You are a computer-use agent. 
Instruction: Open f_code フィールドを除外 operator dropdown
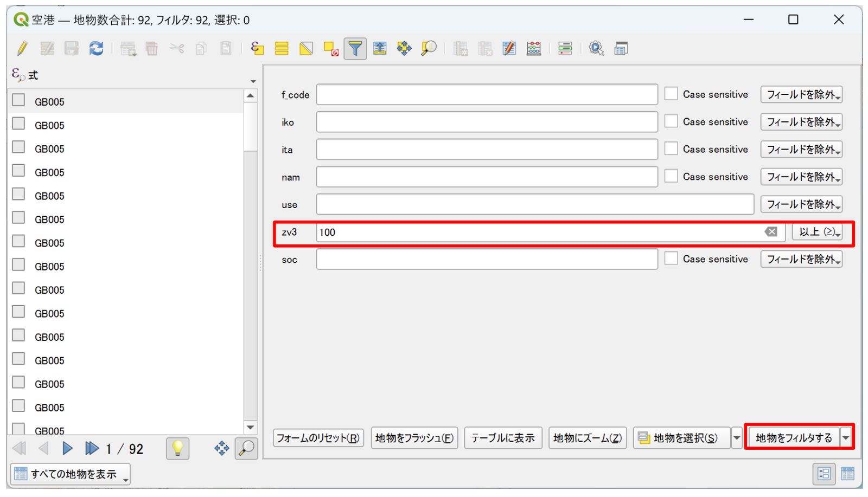click(801, 94)
